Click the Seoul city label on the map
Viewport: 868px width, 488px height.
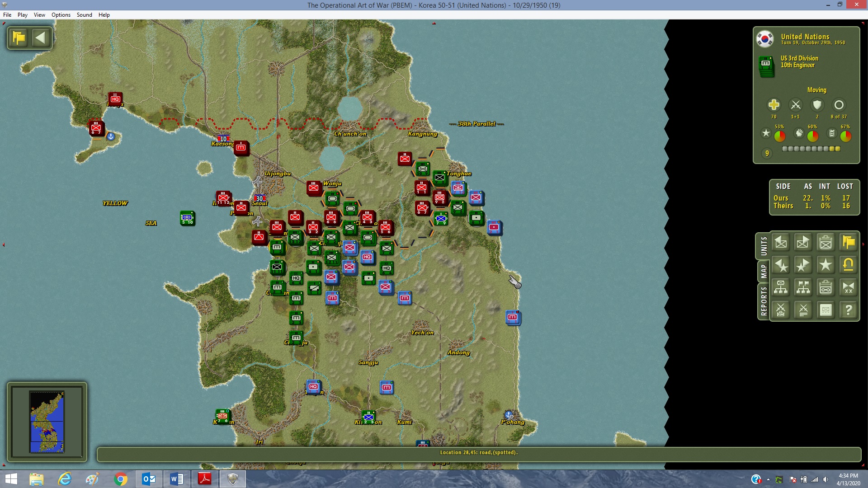click(x=260, y=203)
